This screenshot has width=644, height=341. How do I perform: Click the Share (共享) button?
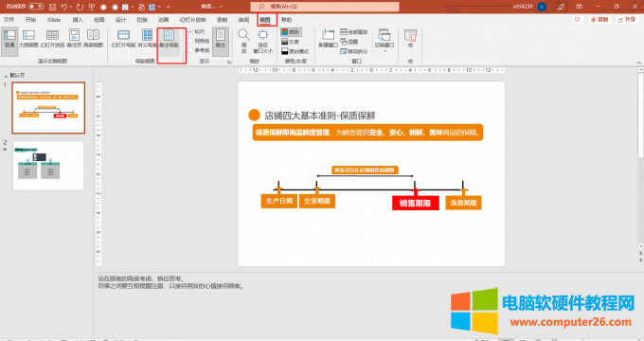pyautogui.click(x=627, y=19)
